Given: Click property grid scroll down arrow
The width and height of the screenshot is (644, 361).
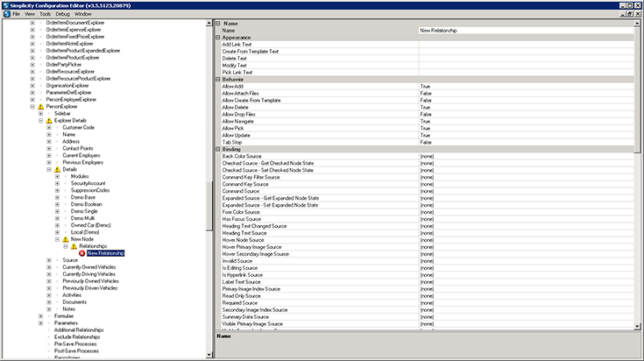Looking at the screenshot, I should (x=638, y=327).
